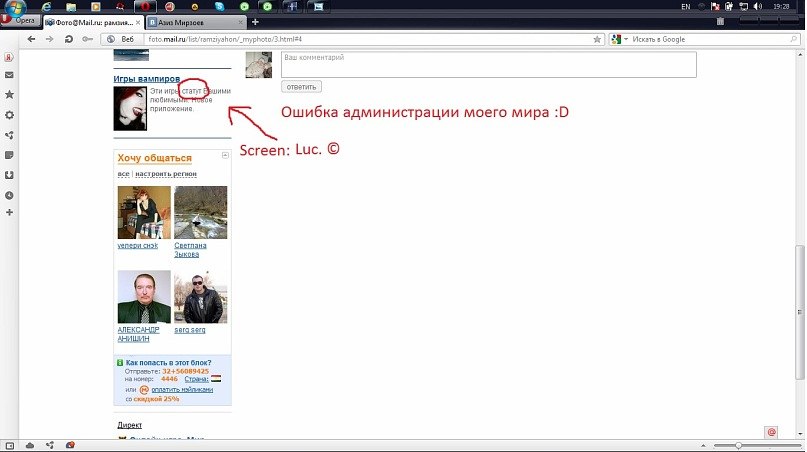Click the password wand key icon
This screenshot has height=452, width=807.
point(87,39)
